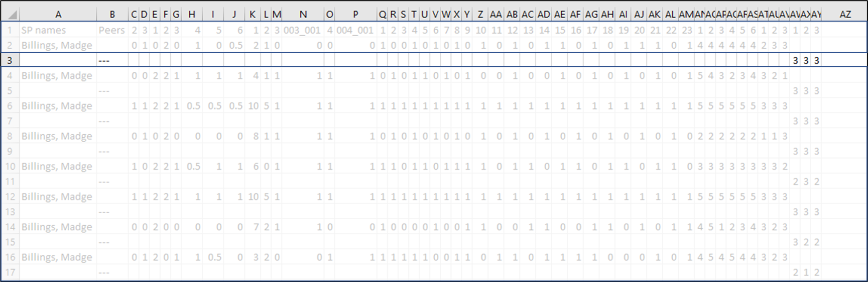868x282 pixels.
Task: Click the 'Peers' cell in row 1
Action: pyautogui.click(x=111, y=30)
